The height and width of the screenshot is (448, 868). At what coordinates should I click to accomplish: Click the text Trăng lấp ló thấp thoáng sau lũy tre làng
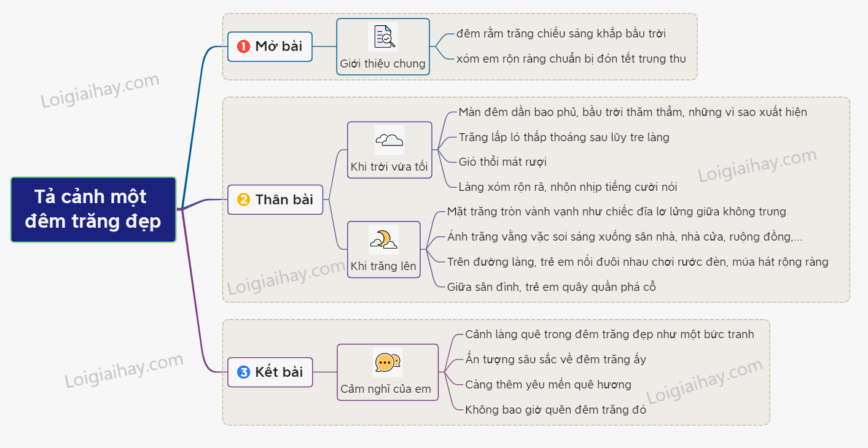pos(563,137)
